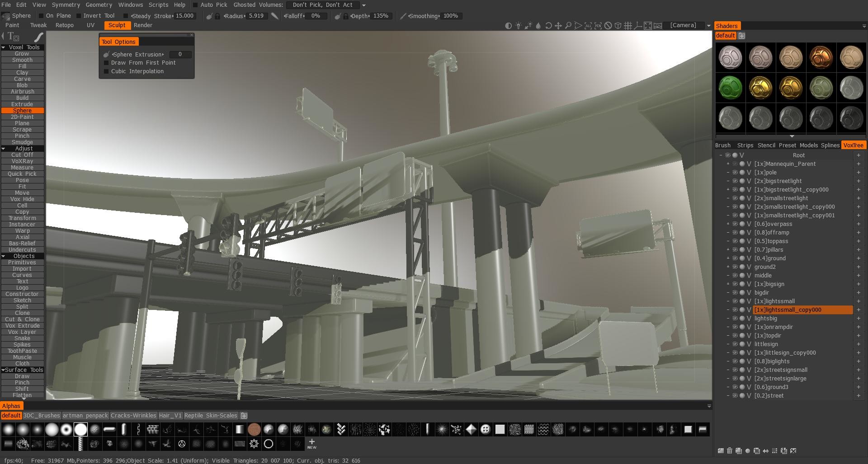
Task: Hide the [1x]pole layer with eye icon
Action: coord(735,173)
